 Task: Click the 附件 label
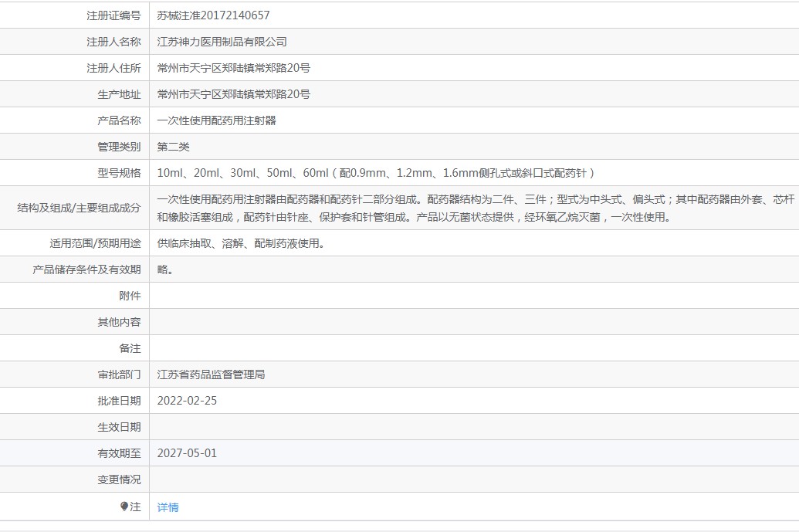click(x=130, y=296)
